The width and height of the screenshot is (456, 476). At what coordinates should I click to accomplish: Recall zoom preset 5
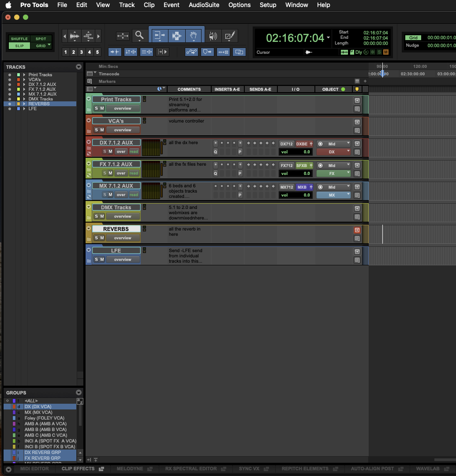(x=97, y=52)
